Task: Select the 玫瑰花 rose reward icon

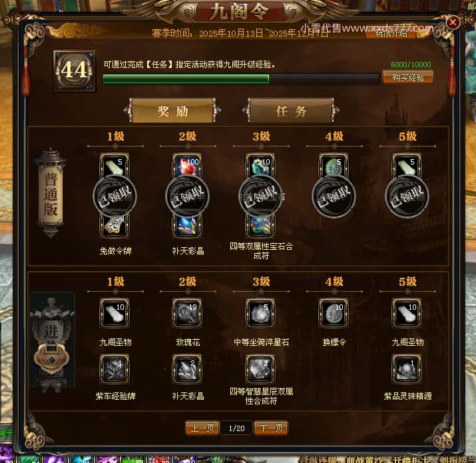Action: (187, 313)
